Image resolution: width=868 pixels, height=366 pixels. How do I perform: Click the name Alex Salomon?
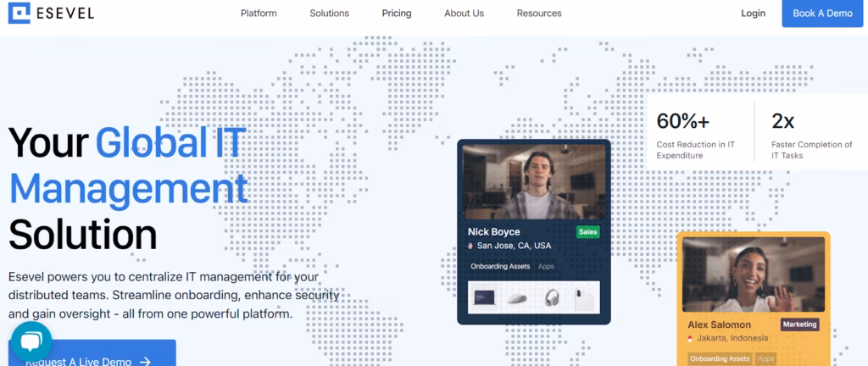tap(719, 324)
